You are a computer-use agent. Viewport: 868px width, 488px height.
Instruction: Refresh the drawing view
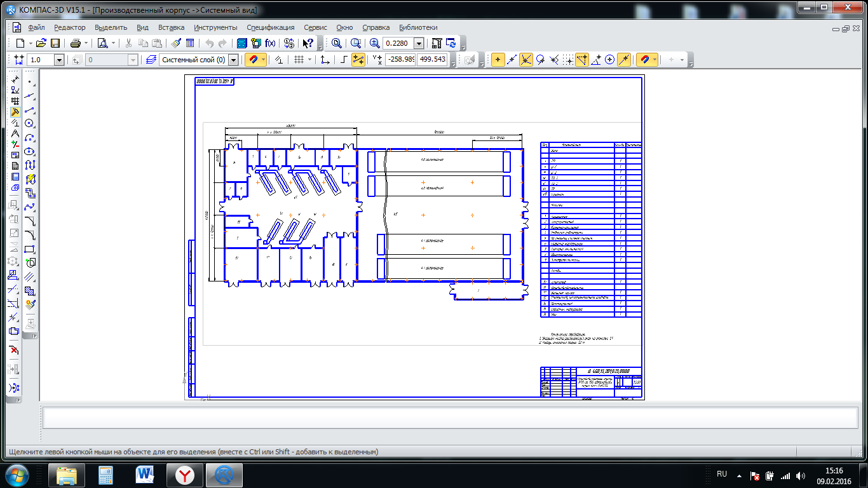click(451, 43)
